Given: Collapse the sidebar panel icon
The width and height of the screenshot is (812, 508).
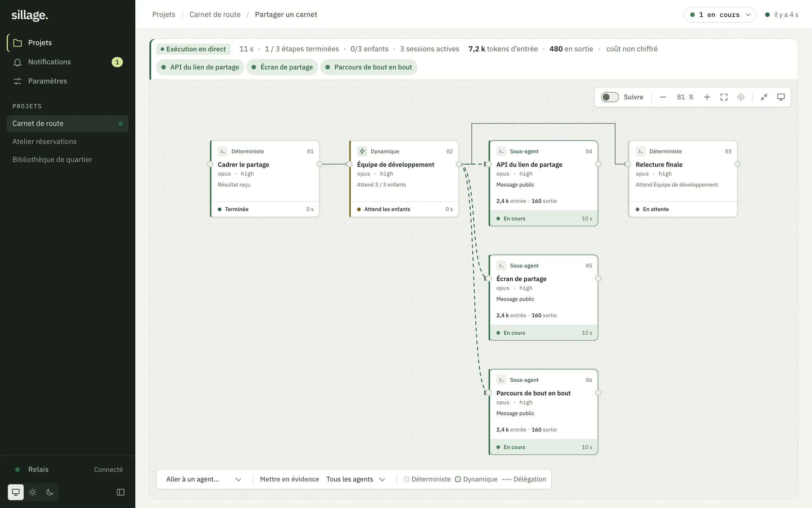Looking at the screenshot, I should (x=120, y=492).
